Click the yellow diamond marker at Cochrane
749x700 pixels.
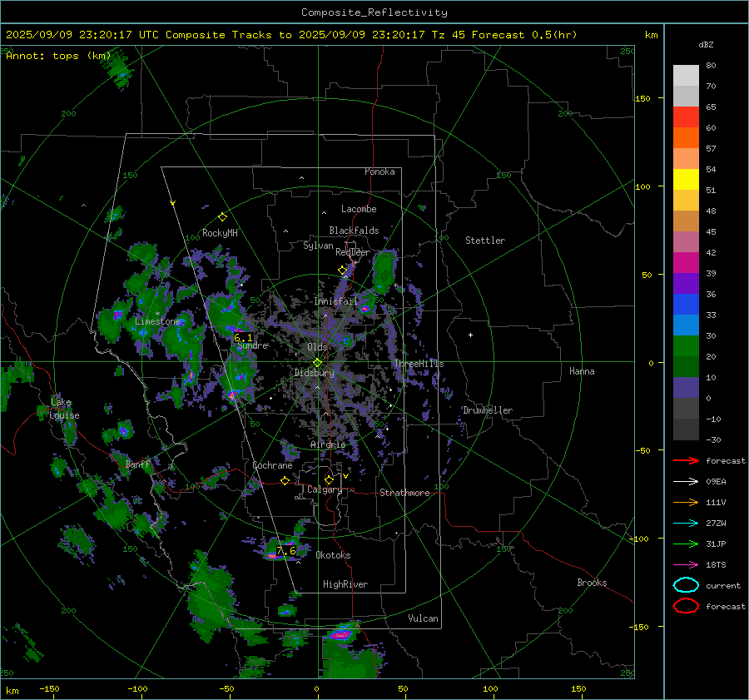(285, 480)
